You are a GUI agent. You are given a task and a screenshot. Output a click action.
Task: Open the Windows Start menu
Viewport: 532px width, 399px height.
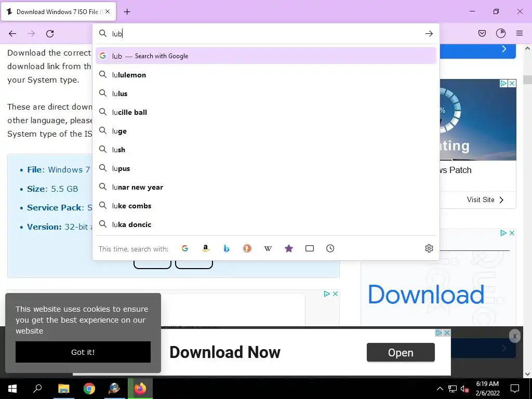tap(12, 389)
